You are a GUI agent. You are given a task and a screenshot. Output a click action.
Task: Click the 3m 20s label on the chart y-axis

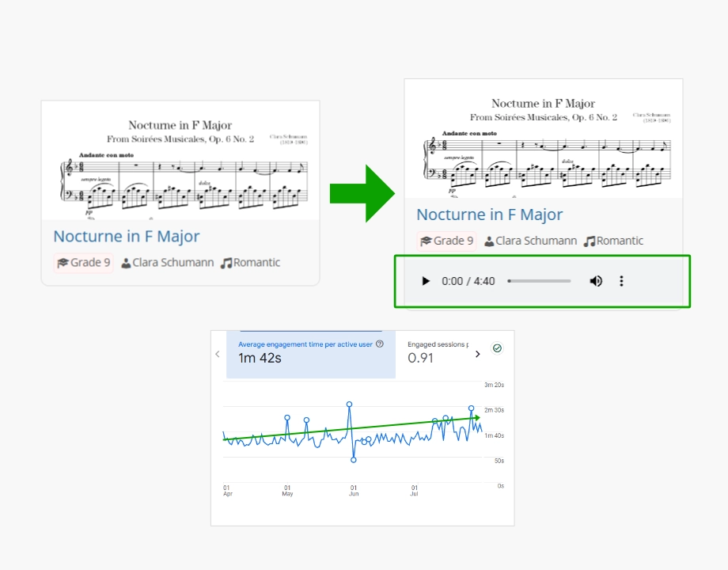point(494,385)
